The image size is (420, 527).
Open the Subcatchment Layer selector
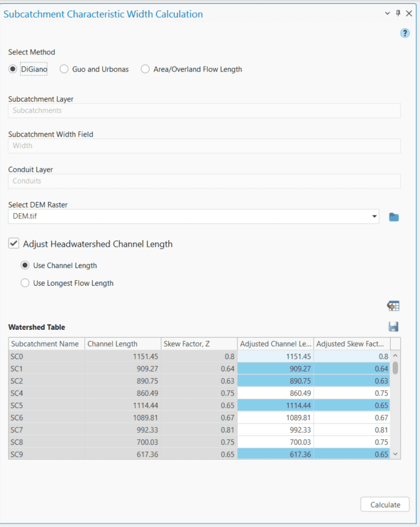pos(204,110)
